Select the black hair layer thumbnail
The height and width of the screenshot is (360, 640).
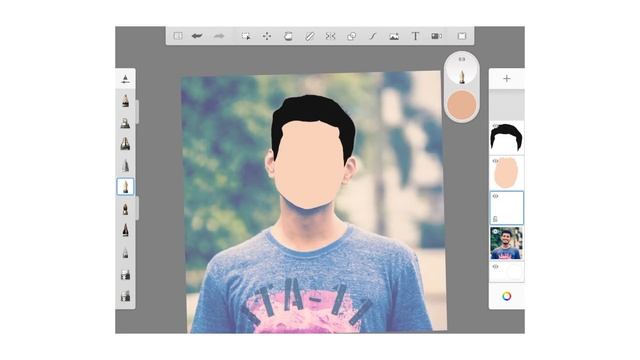click(x=507, y=137)
